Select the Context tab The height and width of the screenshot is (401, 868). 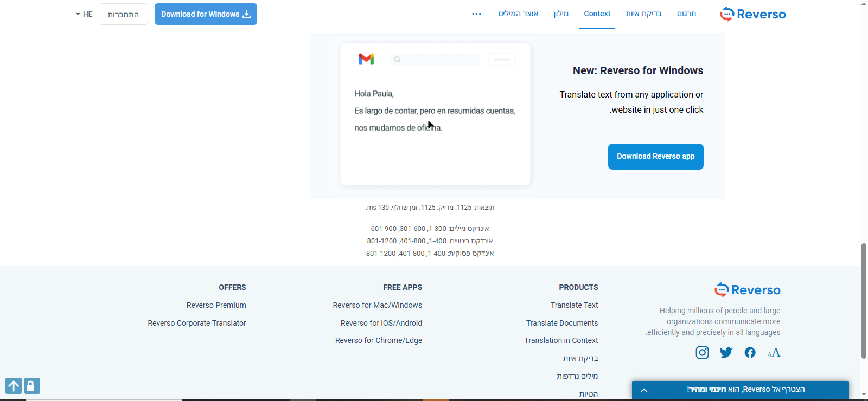597,14
